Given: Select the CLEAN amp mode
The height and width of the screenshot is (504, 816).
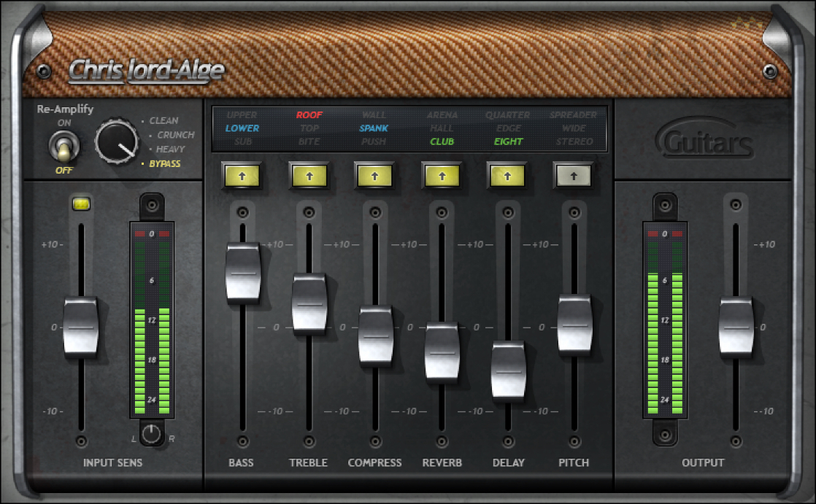Looking at the screenshot, I should 163,121.
